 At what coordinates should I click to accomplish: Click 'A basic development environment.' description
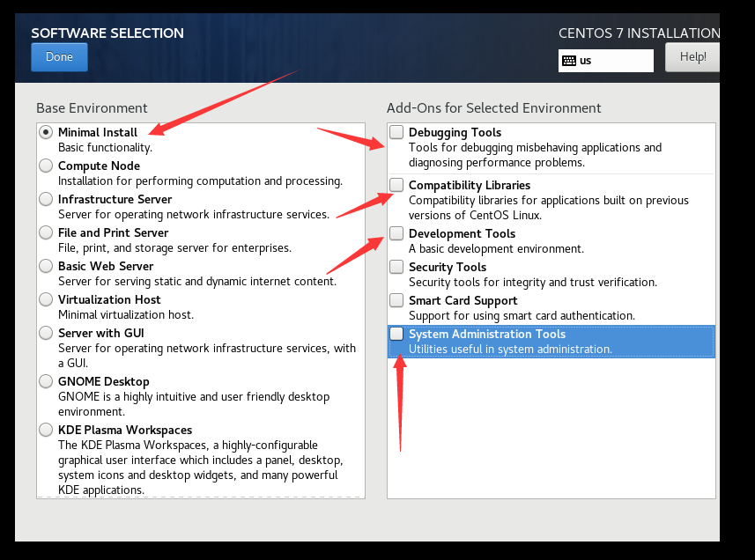point(496,248)
